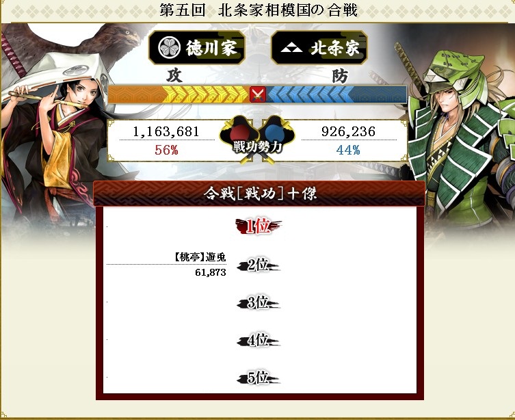Click the crossed swords icon on battle gauge

point(258,94)
